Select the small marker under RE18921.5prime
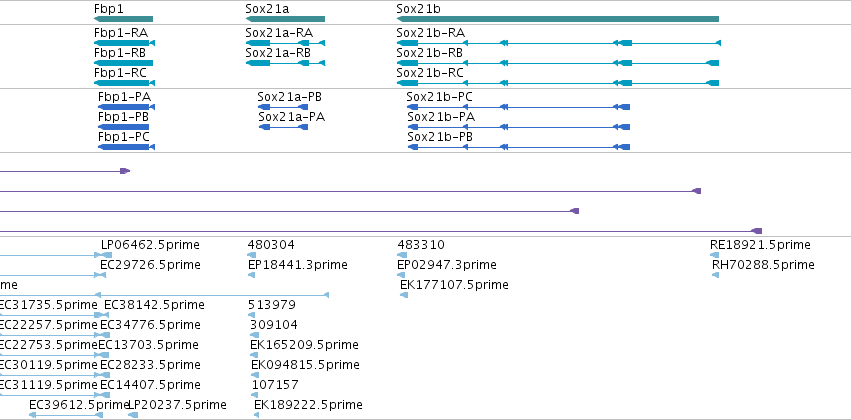Image resolution: width=851 pixels, height=420 pixels. [x=714, y=255]
